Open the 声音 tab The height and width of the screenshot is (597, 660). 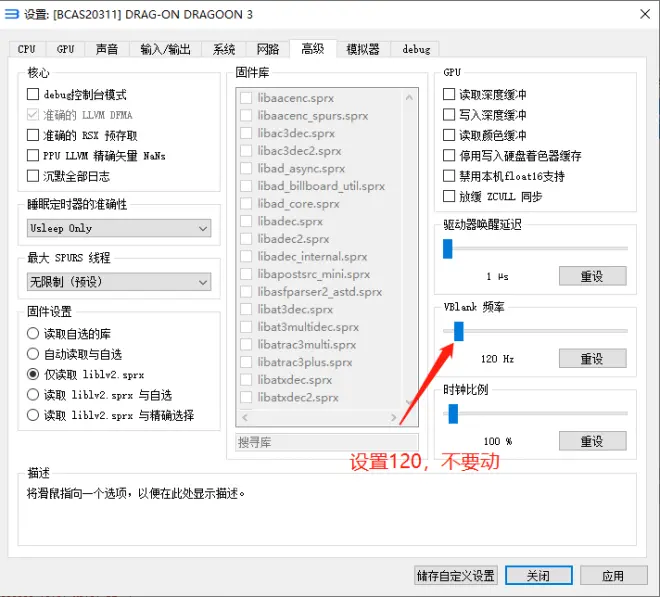tap(107, 49)
